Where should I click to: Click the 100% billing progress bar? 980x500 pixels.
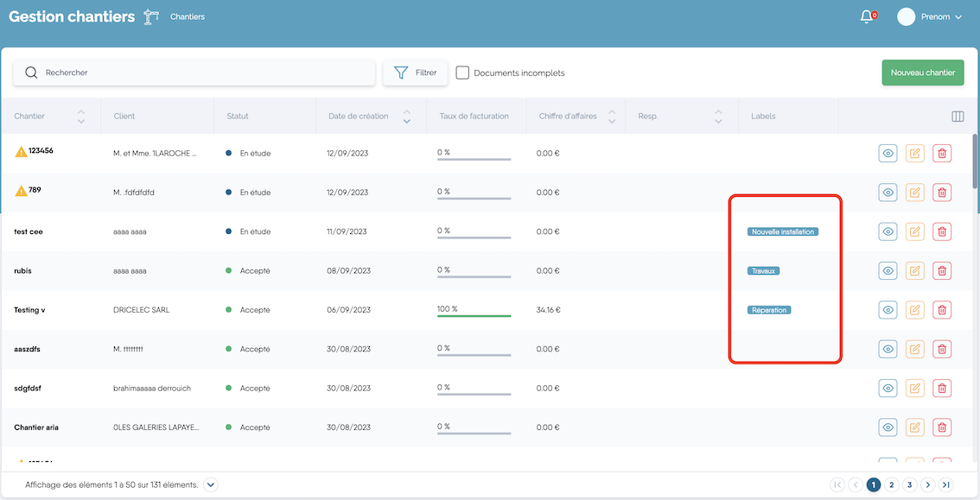coord(474,315)
